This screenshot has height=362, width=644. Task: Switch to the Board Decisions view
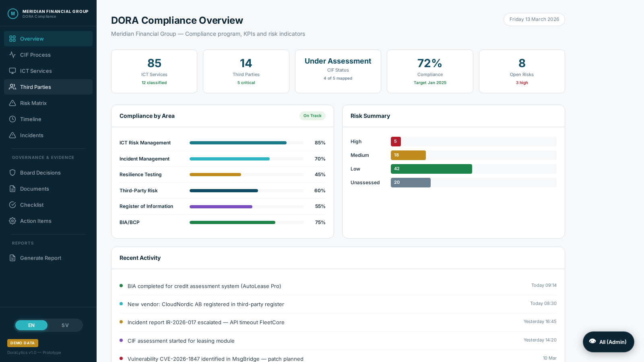point(40,173)
